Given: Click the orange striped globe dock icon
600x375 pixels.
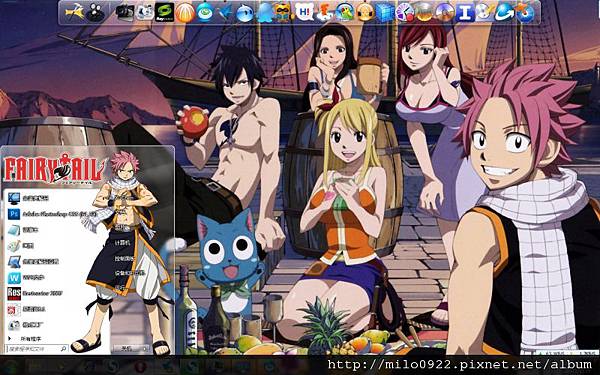Looking at the screenshot, I should [x=185, y=13].
